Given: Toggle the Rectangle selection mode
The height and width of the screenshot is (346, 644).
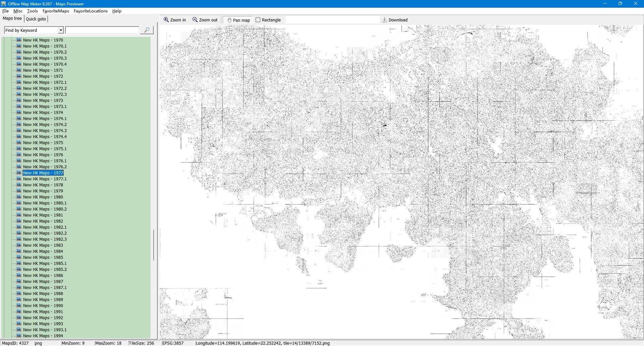Looking at the screenshot, I should (x=268, y=20).
